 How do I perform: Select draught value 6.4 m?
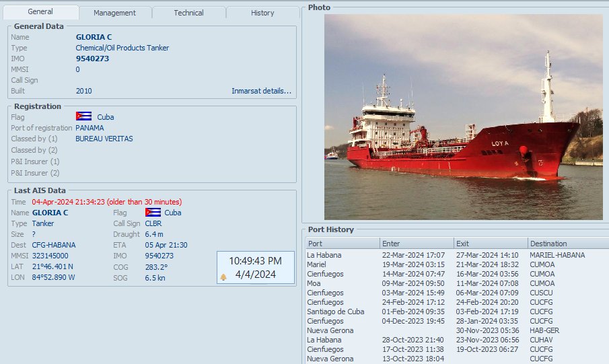point(154,234)
